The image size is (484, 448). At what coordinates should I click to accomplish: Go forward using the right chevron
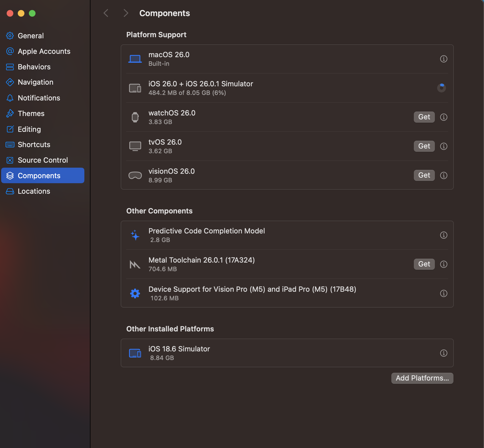tap(126, 13)
